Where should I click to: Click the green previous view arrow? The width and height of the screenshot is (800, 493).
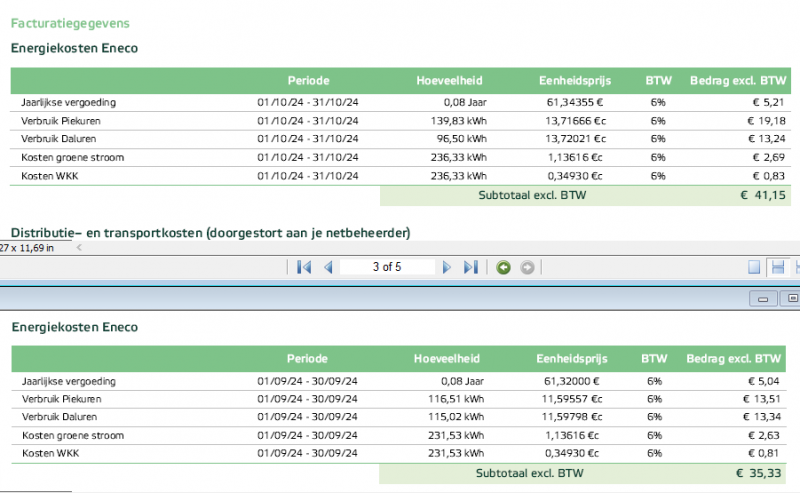pos(504,267)
